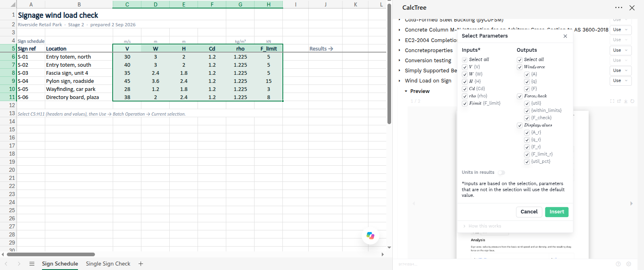Click the Insert button
The height and width of the screenshot is (270, 644).
tap(557, 212)
